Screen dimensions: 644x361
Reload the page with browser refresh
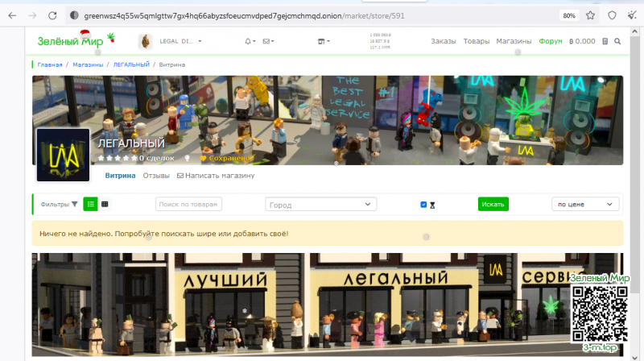click(52, 15)
